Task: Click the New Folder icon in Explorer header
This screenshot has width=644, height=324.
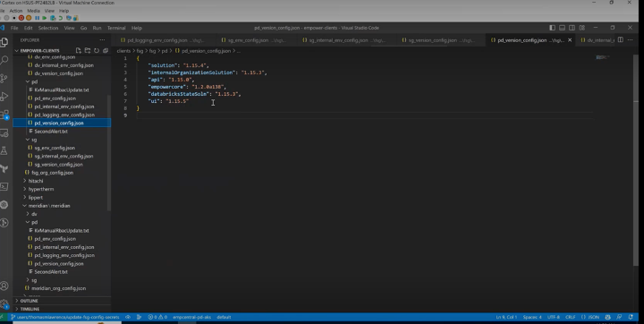Action: click(x=88, y=51)
